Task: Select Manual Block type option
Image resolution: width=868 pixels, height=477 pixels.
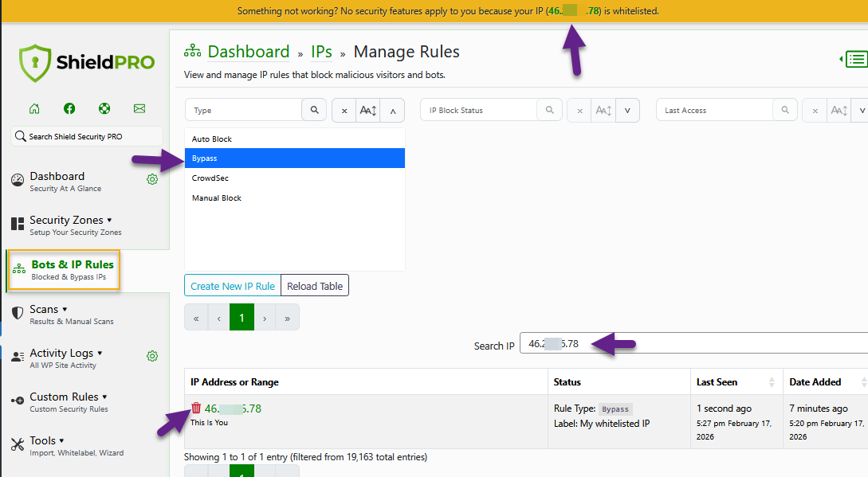Action: 294,198
